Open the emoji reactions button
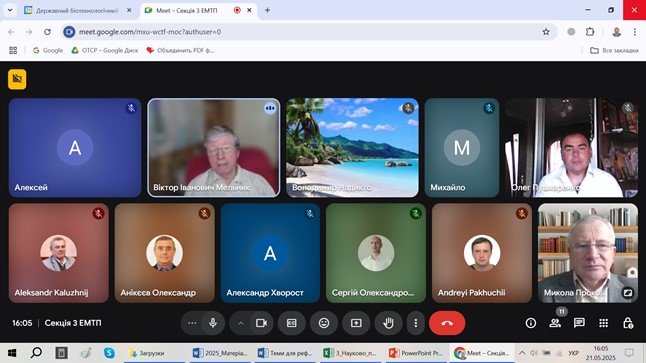The width and height of the screenshot is (646, 363). point(324,323)
